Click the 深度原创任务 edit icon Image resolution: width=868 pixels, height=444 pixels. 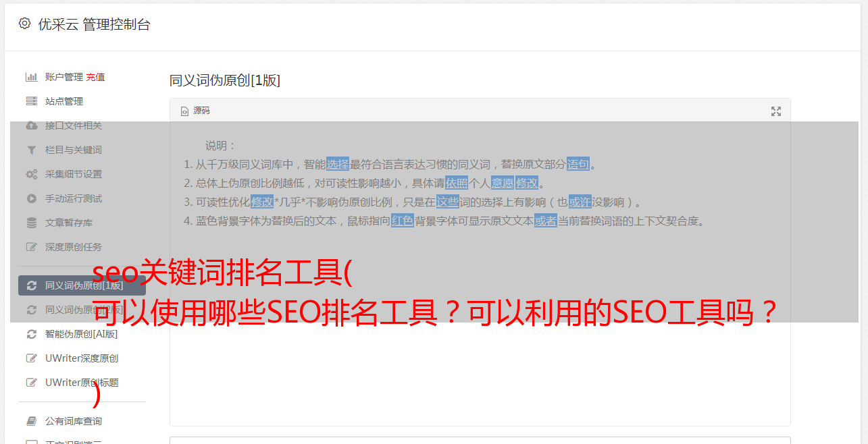click(31, 247)
